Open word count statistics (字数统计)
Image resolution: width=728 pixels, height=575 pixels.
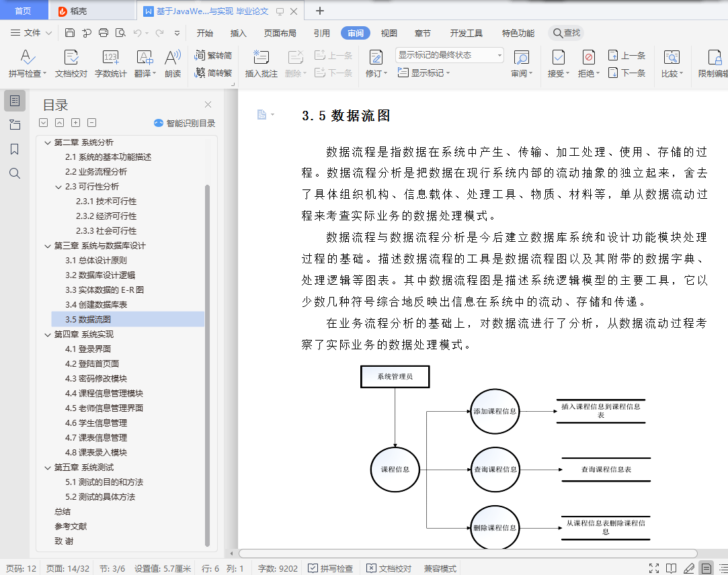point(110,64)
